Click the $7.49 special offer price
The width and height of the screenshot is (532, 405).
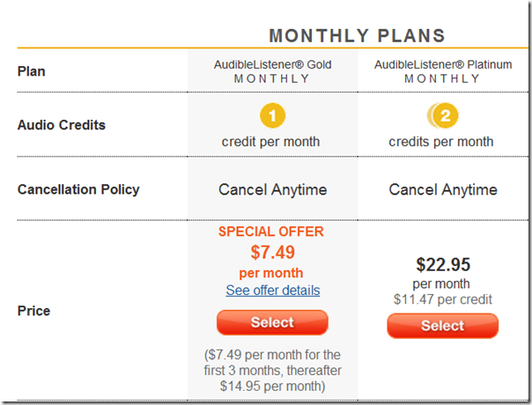click(x=272, y=252)
